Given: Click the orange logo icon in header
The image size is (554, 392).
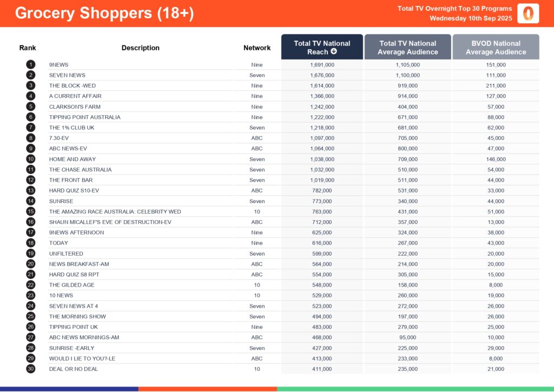Looking at the screenshot, I should pos(527,14).
